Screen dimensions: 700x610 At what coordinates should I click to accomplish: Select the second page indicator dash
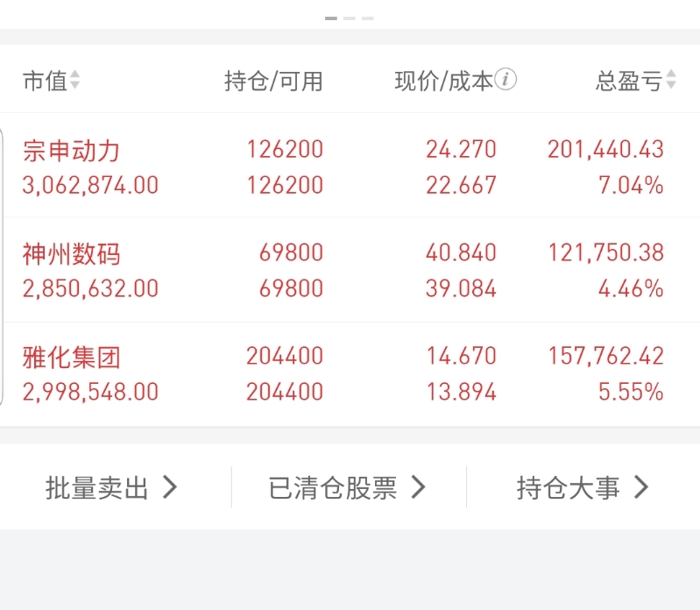click(x=350, y=18)
